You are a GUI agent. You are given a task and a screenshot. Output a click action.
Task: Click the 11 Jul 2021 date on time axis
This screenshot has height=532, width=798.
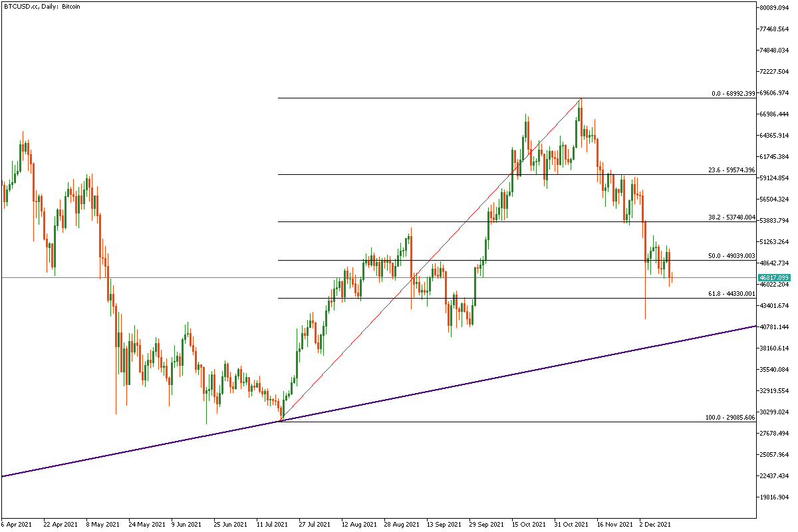(x=273, y=525)
